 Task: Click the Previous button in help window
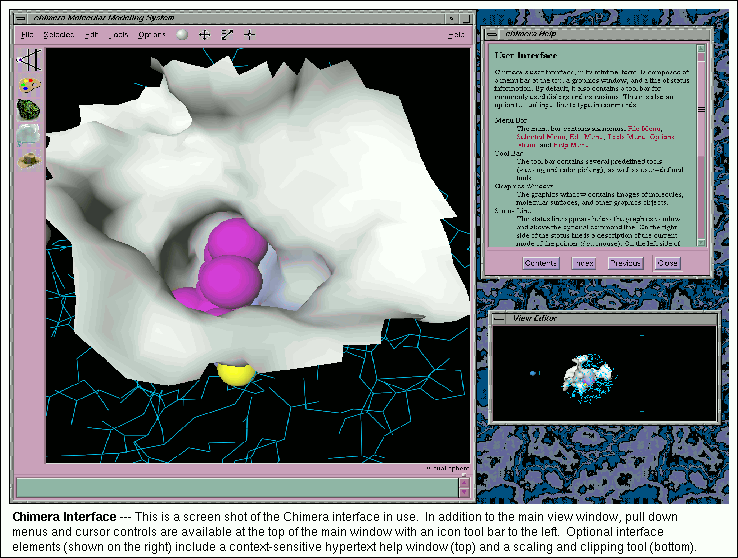click(x=625, y=263)
